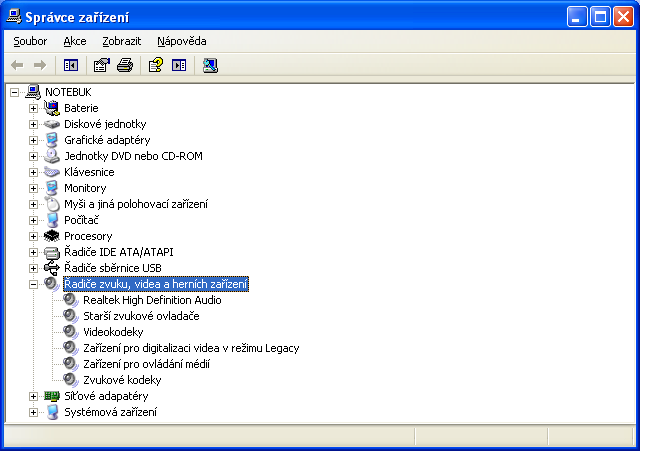This screenshot has width=650, height=451.
Task: Click Scan for hardware changes icon
Action: tap(210, 65)
